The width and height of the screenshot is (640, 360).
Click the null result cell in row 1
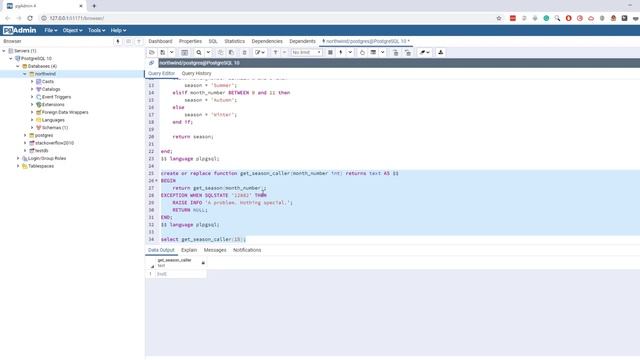click(x=180, y=274)
